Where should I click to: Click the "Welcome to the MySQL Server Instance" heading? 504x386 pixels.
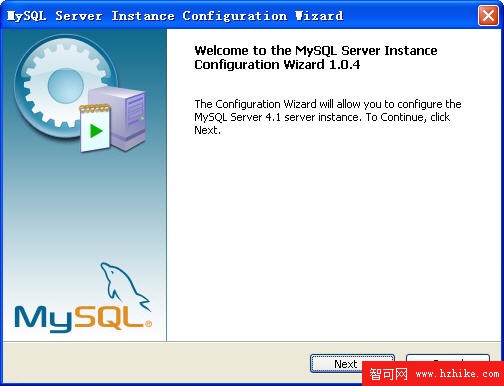(316, 51)
